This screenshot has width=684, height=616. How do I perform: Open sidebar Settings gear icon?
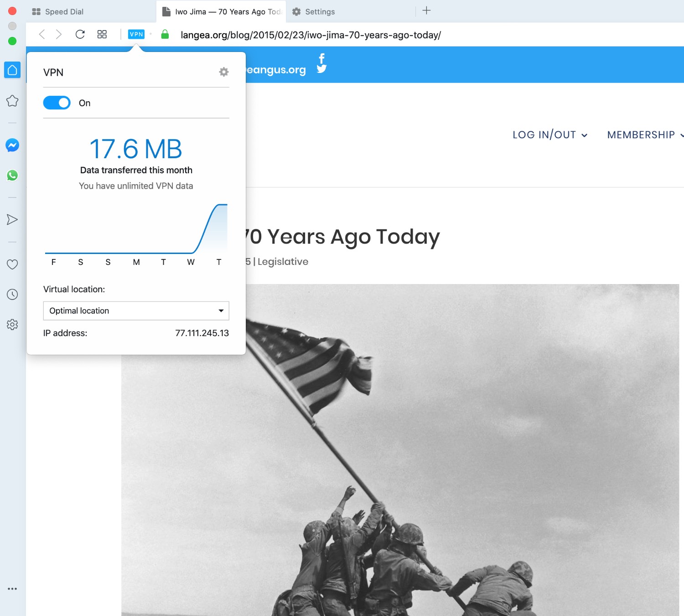coord(12,325)
